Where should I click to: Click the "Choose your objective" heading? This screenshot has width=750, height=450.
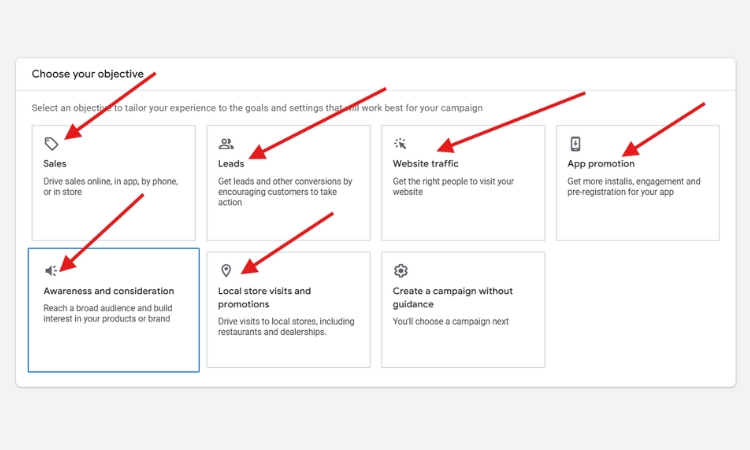[88, 74]
